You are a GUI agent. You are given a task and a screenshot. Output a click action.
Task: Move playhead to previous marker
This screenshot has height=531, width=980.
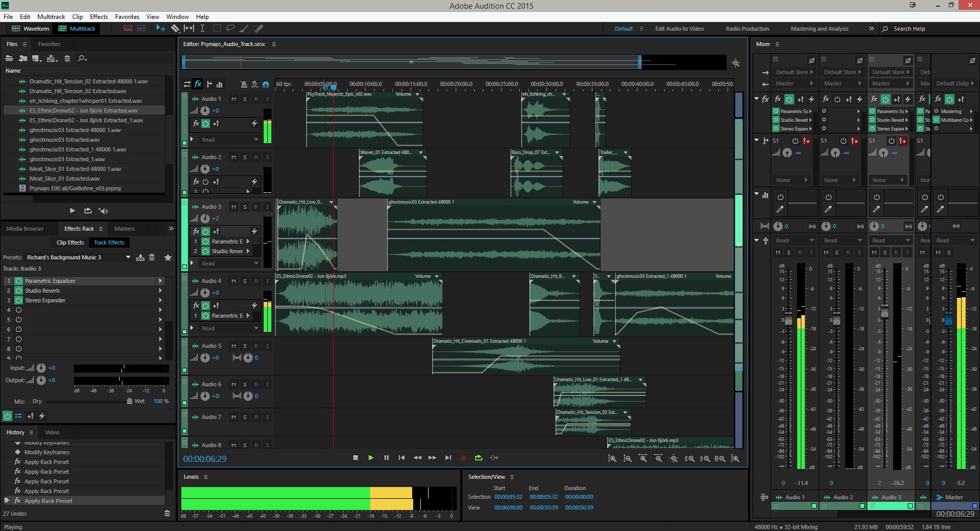click(401, 458)
